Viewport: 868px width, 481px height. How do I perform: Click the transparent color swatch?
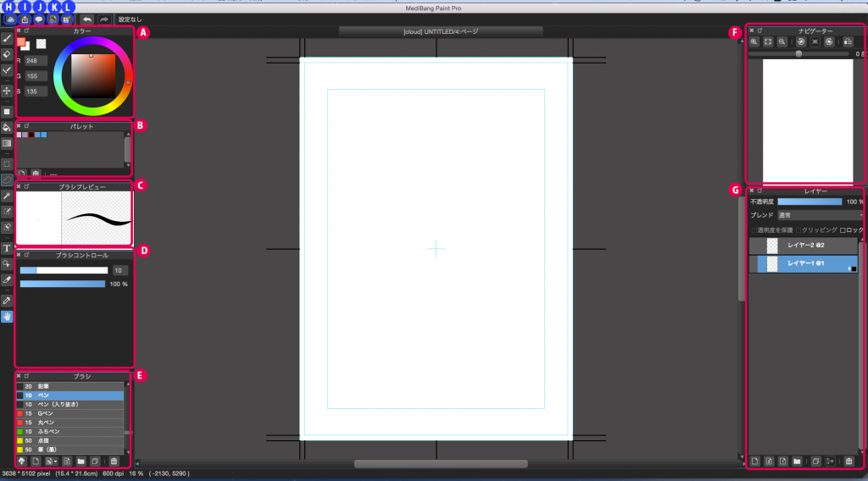click(x=41, y=44)
